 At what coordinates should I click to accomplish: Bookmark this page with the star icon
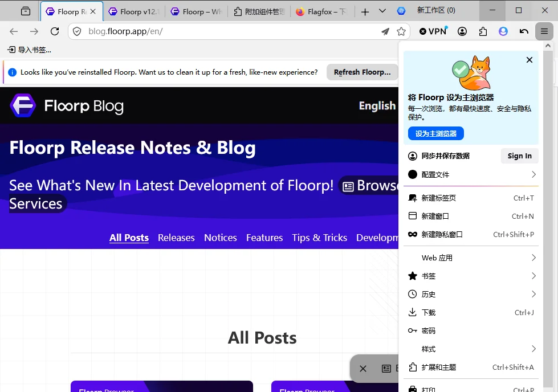click(x=401, y=31)
